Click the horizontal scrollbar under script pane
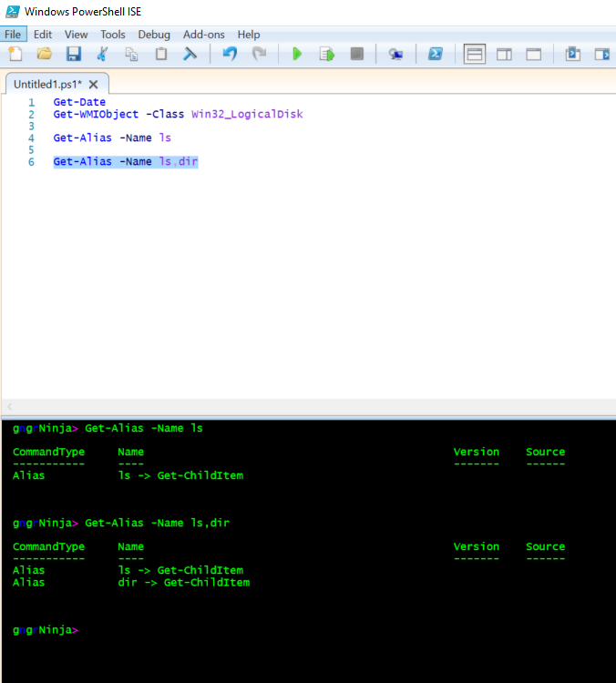Image resolution: width=616 pixels, height=683 pixels. click(308, 406)
